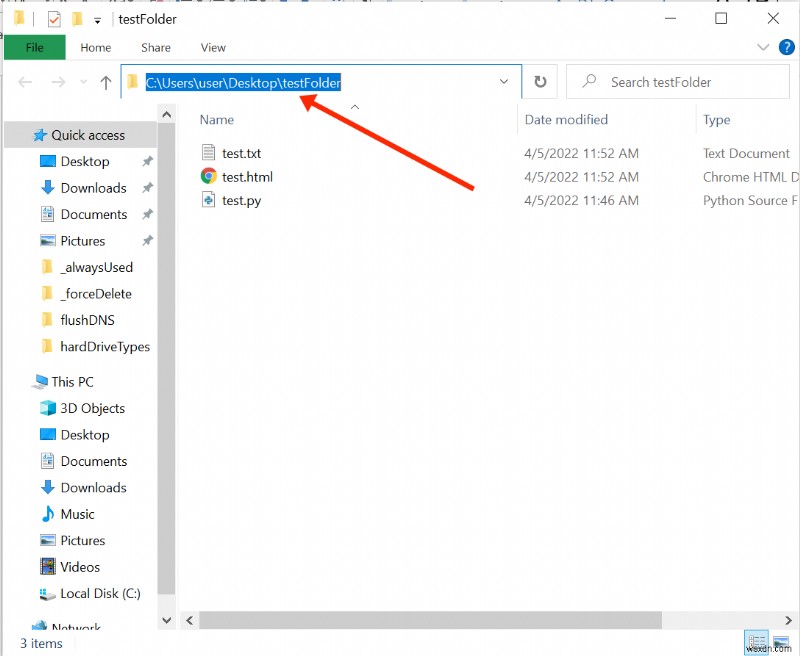Image resolution: width=800 pixels, height=656 pixels.
Task: Collapse the ribbon using the chevron
Action: coord(763,47)
